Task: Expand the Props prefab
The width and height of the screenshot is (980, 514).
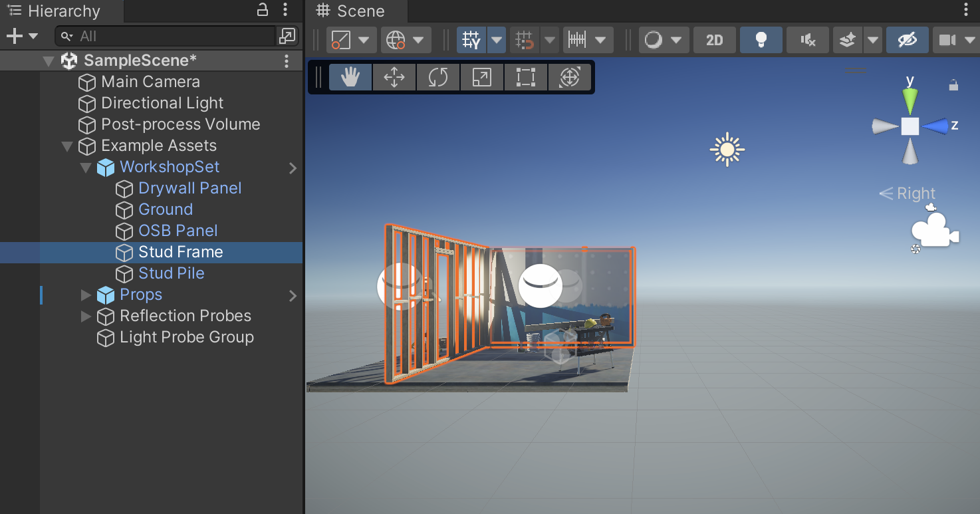Action: coord(85,295)
